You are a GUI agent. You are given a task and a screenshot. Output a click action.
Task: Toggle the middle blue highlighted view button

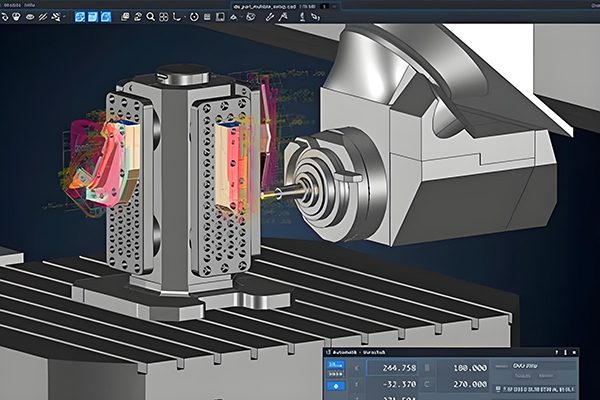[93, 17]
